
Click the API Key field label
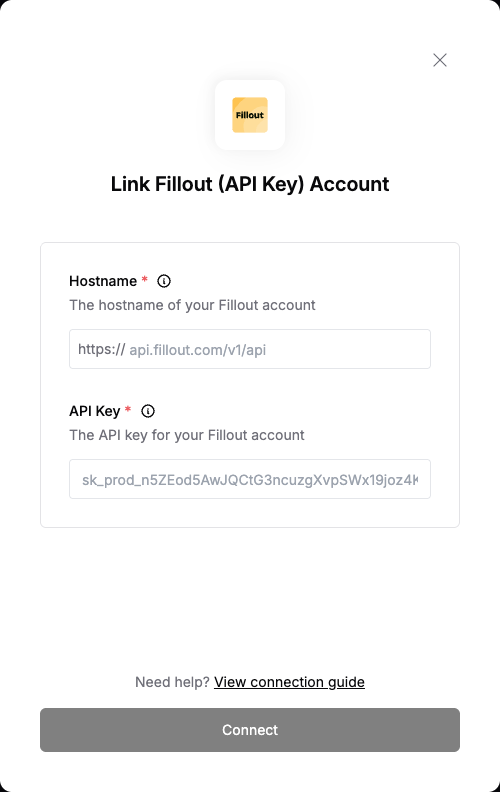[95, 411]
